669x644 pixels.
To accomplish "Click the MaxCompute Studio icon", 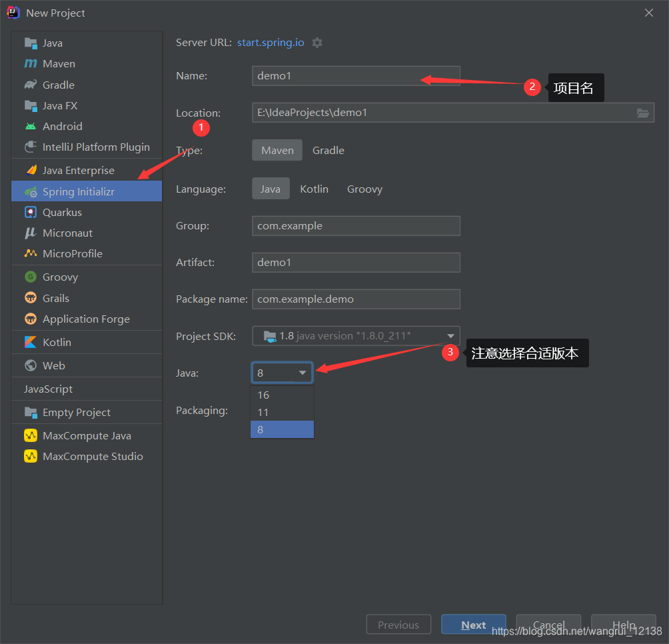I will coord(31,456).
